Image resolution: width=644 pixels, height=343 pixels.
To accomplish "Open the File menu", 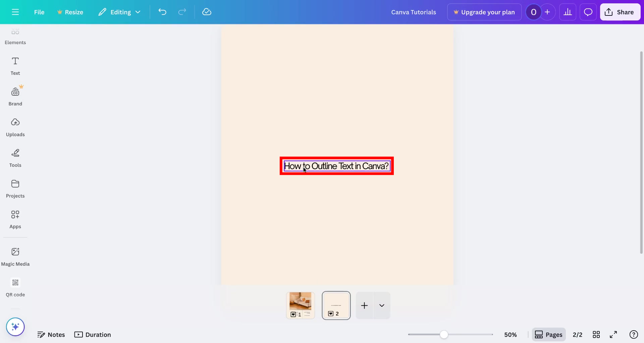I will (39, 12).
